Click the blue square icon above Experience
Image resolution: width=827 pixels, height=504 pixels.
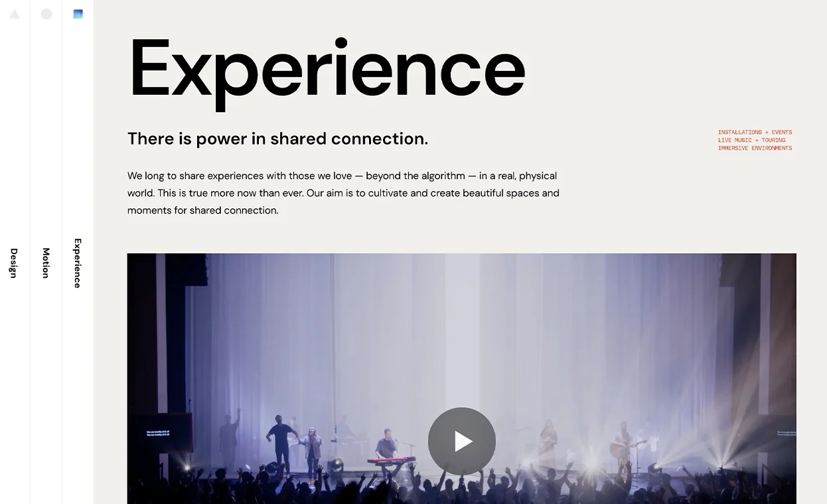(78, 14)
